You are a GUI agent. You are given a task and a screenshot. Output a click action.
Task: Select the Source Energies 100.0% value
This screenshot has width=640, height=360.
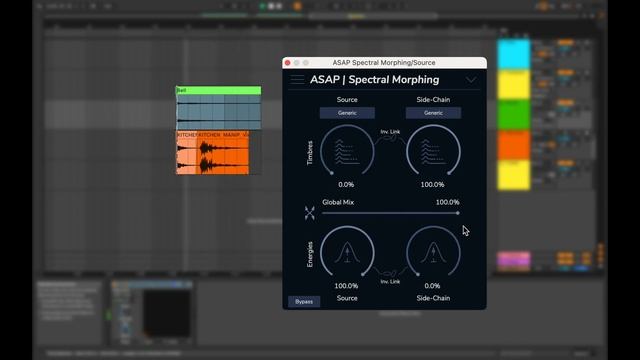click(x=346, y=286)
